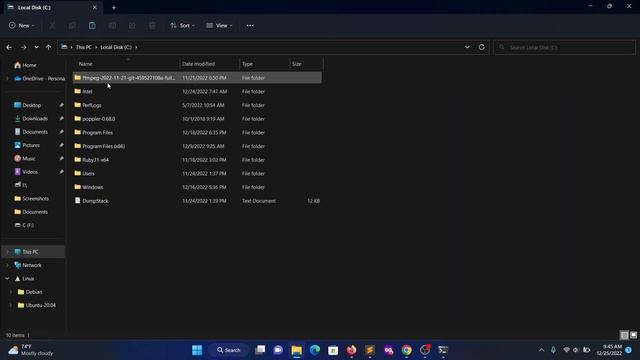This screenshot has width=640, height=360.
Task: Click the Paste toolbar icon
Action: (x=92, y=26)
